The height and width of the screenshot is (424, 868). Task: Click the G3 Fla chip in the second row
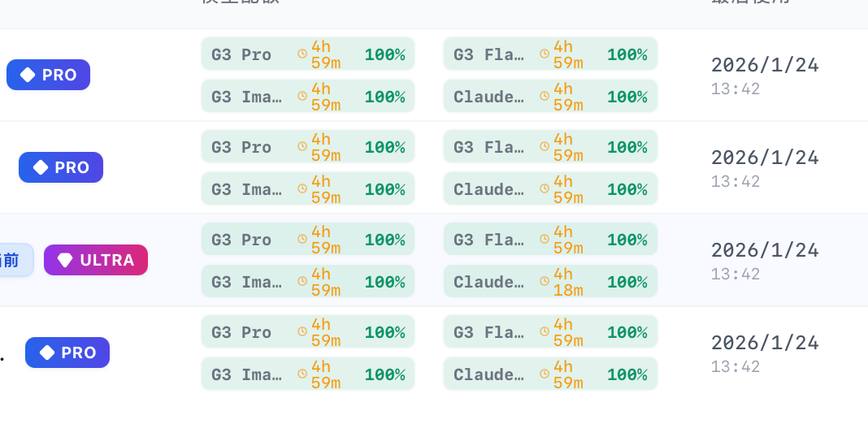(x=550, y=147)
